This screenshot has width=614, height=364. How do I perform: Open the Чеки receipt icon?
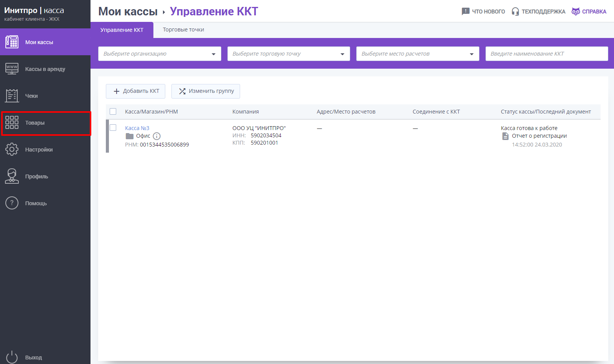(x=12, y=96)
